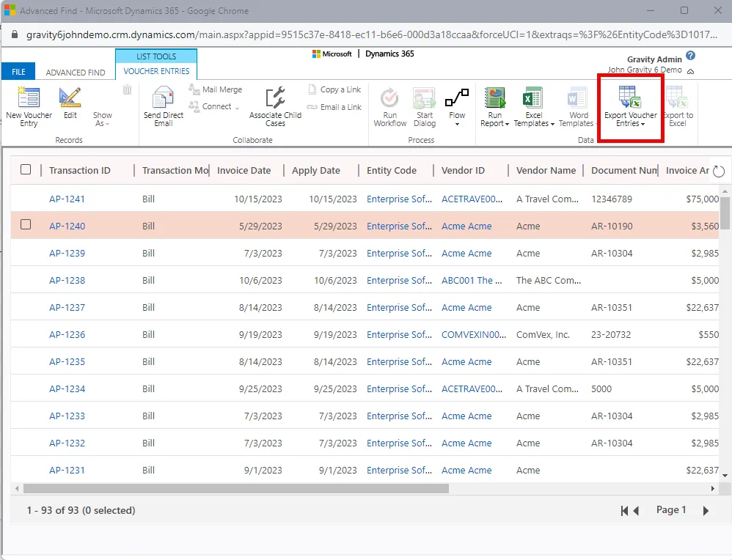The image size is (732, 560).
Task: Click the Export to Excel icon
Action: (x=678, y=97)
